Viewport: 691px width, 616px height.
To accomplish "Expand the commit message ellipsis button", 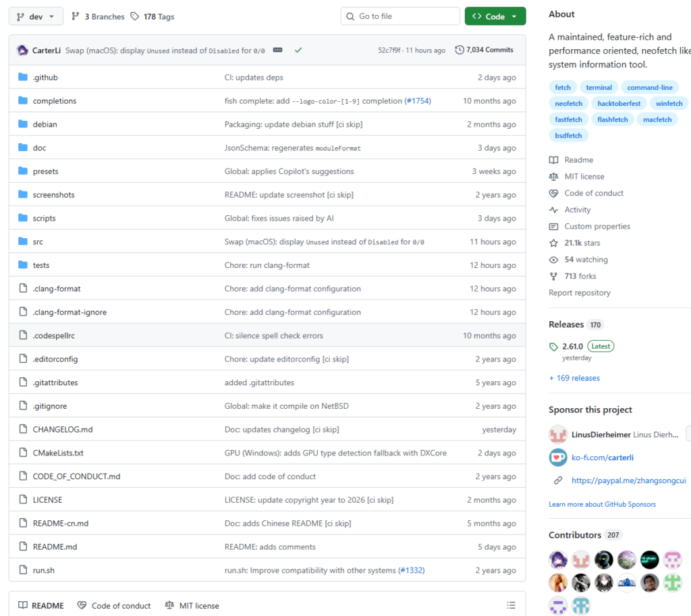I will (277, 50).
